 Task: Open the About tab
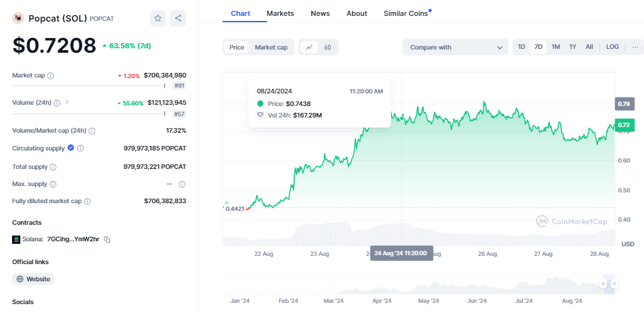pos(357,13)
